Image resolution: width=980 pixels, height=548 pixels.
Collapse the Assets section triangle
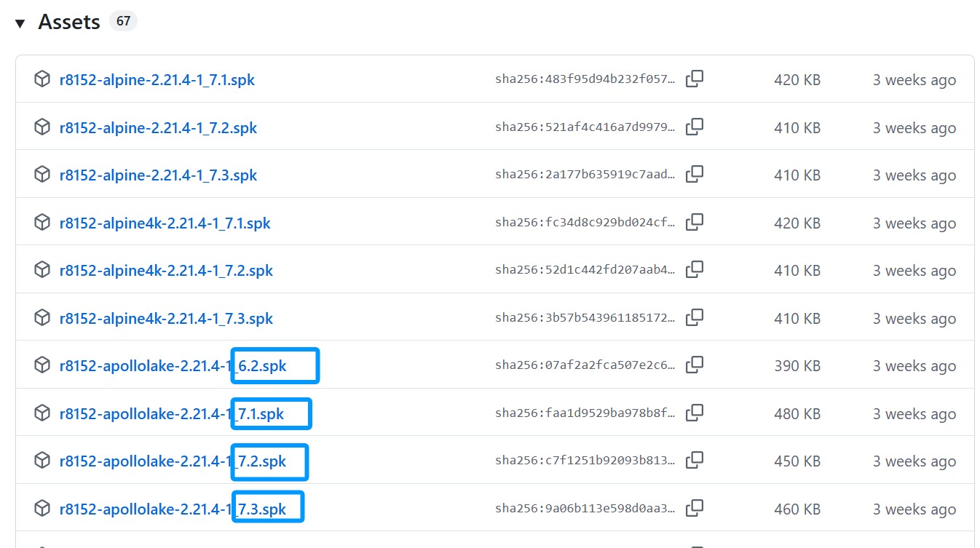tap(20, 23)
